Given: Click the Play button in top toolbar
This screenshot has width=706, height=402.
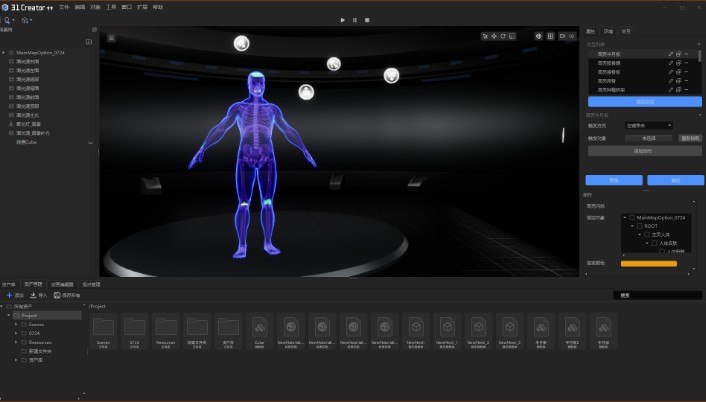Looking at the screenshot, I should click(x=342, y=19).
